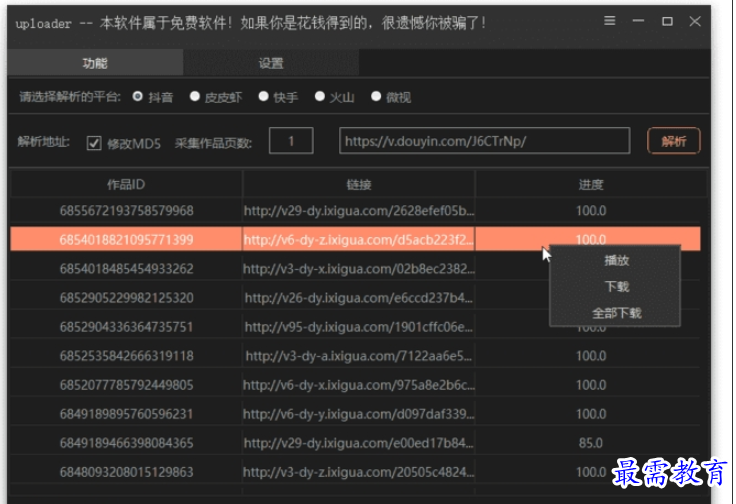Click link http://v95-dy.ixigua.com/1901cffc06e
The width and height of the screenshot is (736, 504).
[x=359, y=327]
